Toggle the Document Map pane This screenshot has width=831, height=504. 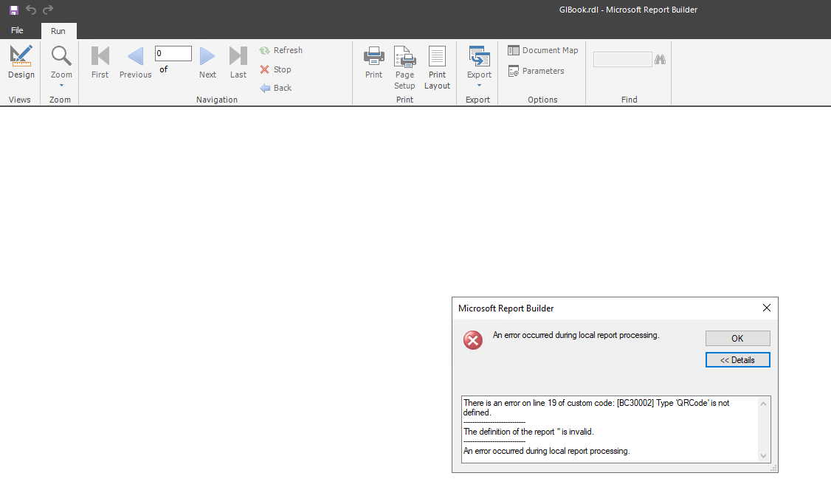(542, 50)
